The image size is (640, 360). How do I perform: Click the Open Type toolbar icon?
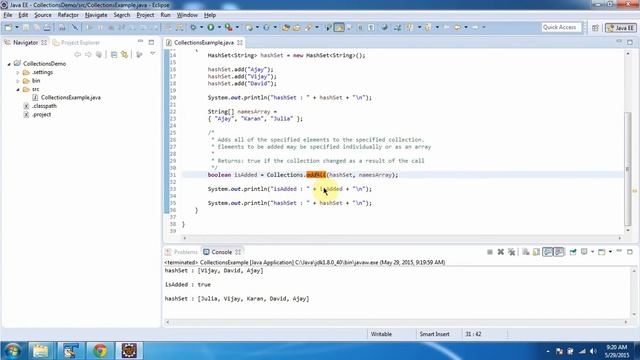click(x=285, y=27)
